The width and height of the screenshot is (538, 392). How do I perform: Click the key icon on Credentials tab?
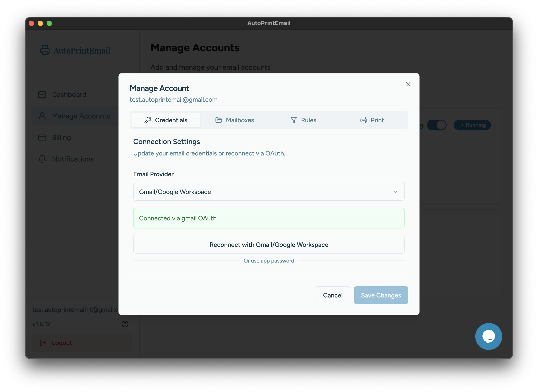click(148, 120)
